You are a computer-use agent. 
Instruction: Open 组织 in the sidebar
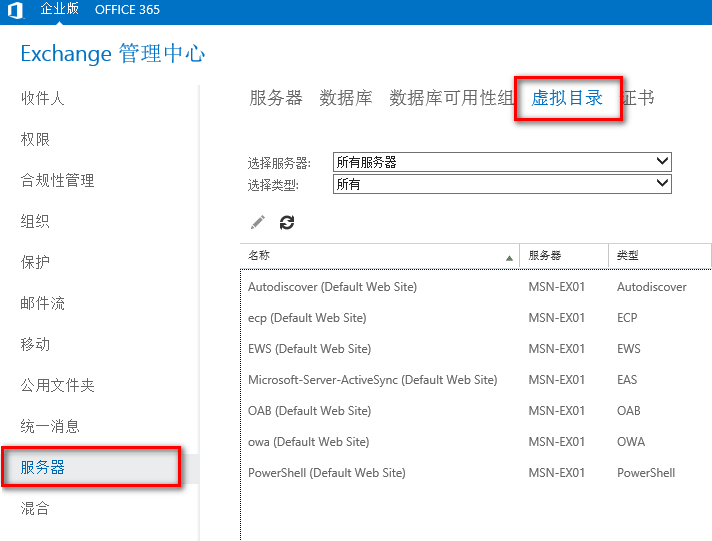pyautogui.click(x=35, y=221)
